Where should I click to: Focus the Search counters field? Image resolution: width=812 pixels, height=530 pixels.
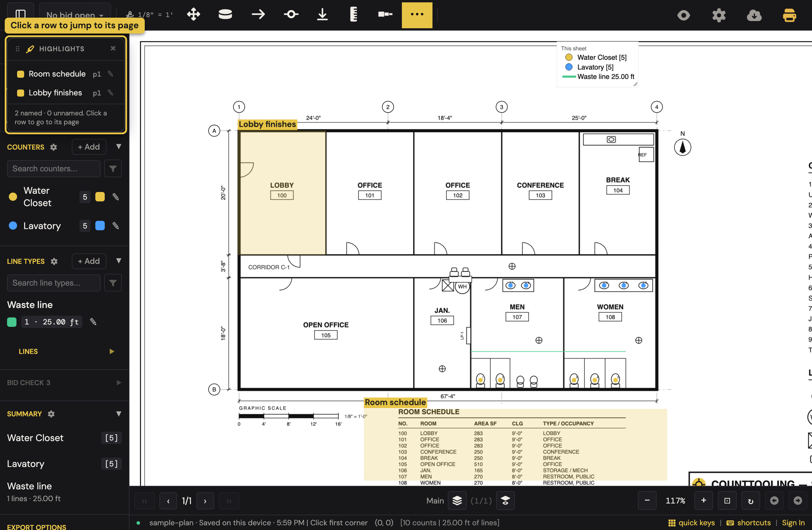click(54, 169)
